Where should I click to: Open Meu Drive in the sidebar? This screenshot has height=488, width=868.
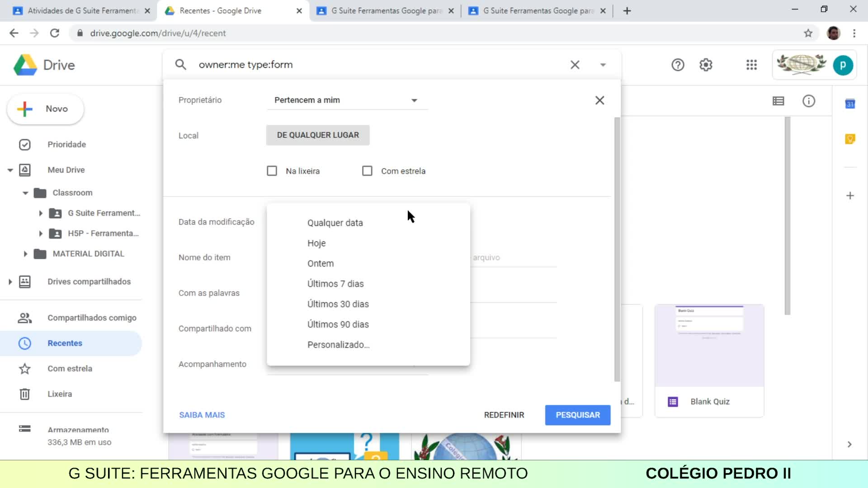pos(66,170)
